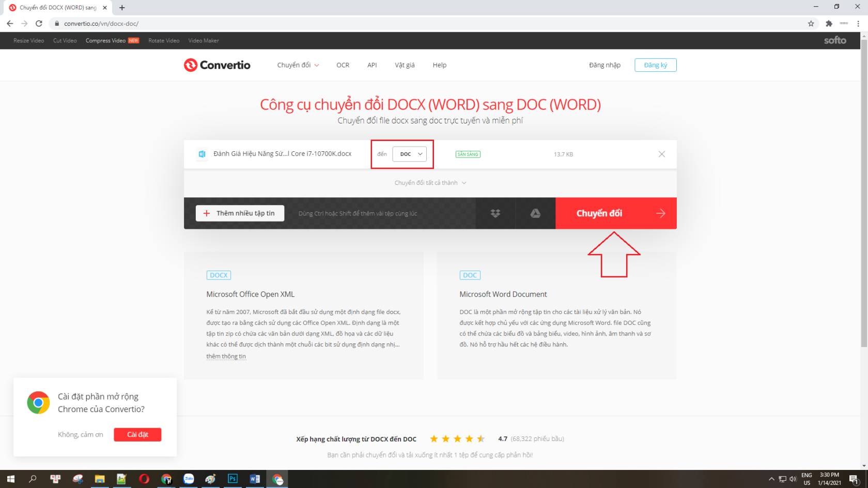
Task: Open Chrome extensions puzzle icon
Action: pos(829,23)
